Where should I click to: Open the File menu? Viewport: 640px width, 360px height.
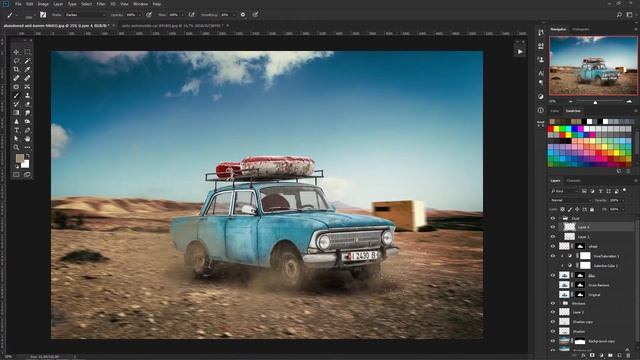18,4
